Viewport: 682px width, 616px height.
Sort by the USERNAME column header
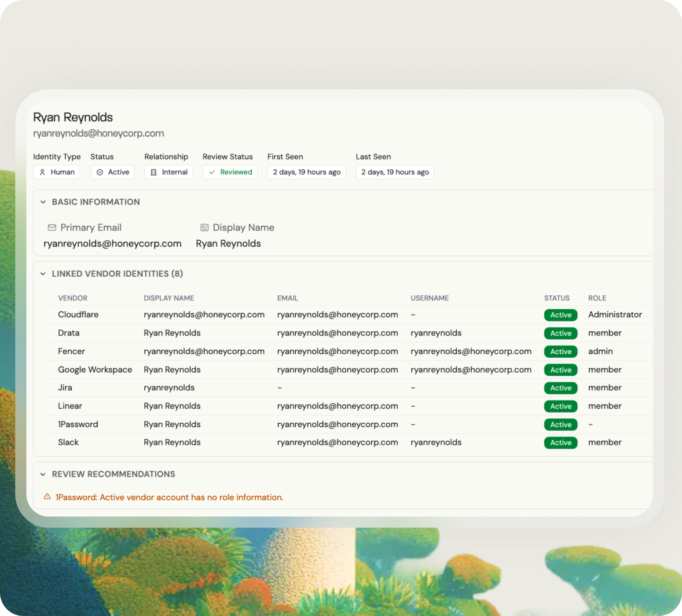click(430, 298)
